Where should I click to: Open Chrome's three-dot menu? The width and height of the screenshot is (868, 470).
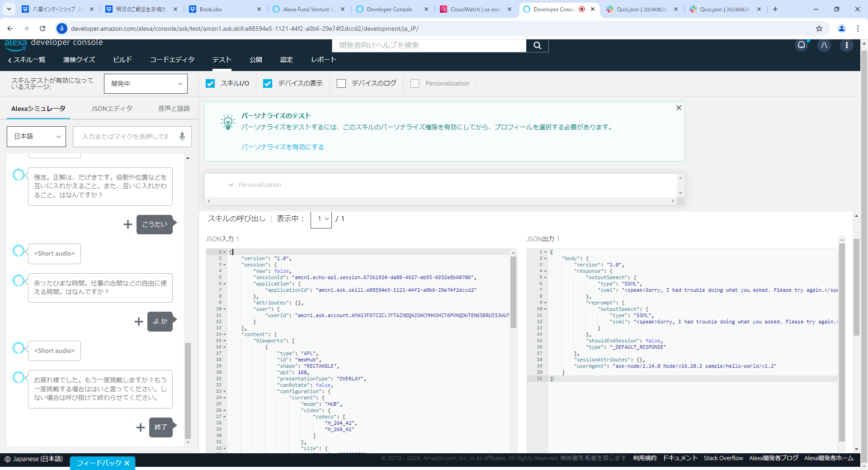[x=858, y=28]
